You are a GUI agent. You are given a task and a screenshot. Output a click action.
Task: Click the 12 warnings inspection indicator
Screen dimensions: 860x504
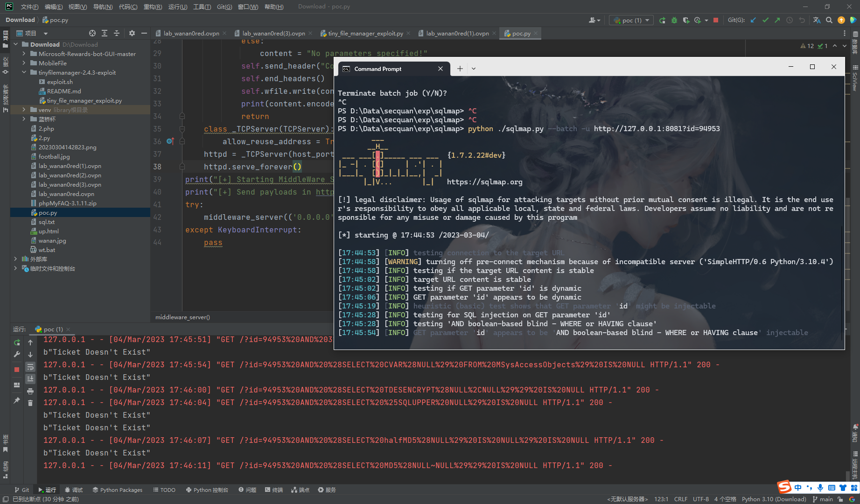coord(807,46)
